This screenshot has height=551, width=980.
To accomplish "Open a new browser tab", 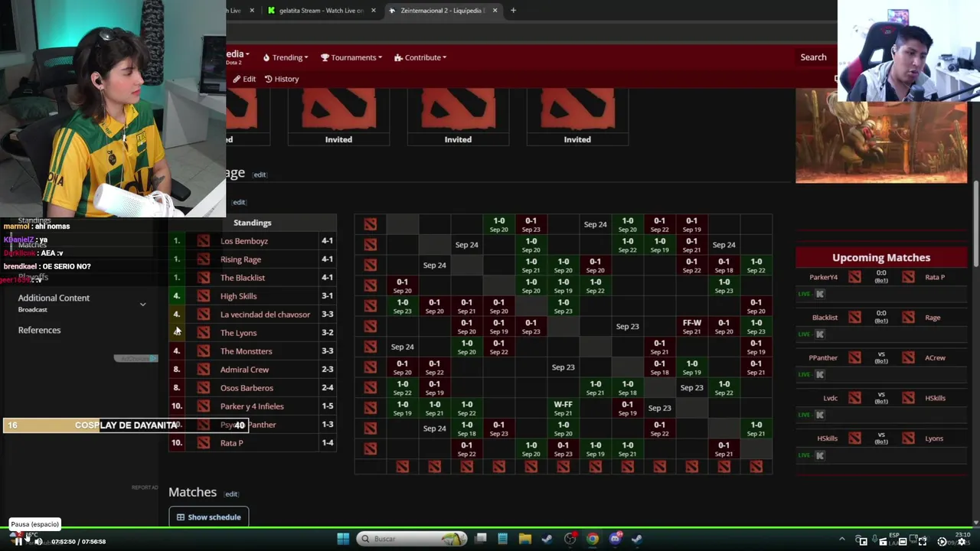I will [513, 11].
